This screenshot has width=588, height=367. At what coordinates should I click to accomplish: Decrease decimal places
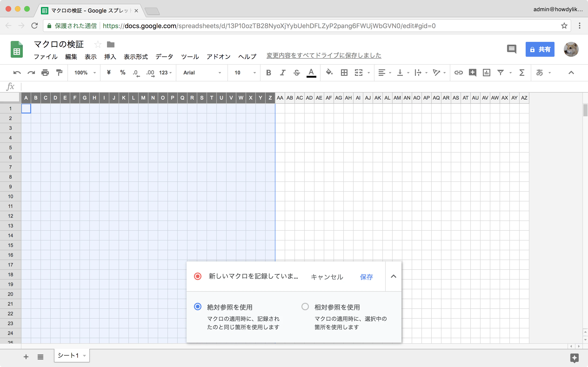pos(136,73)
